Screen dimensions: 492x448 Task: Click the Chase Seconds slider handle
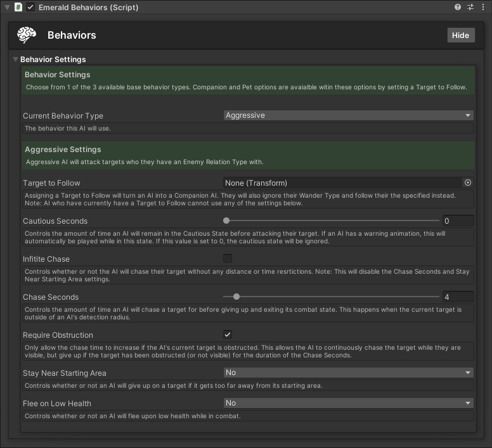[x=236, y=297]
